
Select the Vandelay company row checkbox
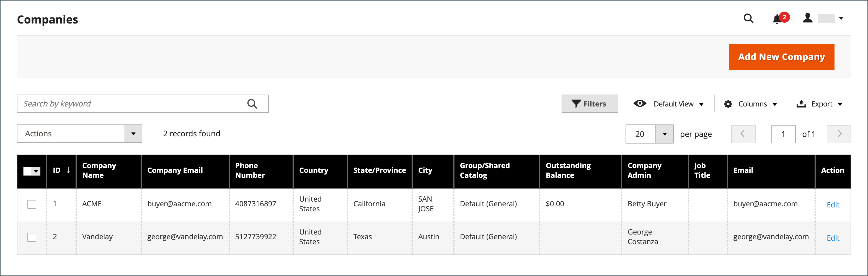pyautogui.click(x=32, y=237)
